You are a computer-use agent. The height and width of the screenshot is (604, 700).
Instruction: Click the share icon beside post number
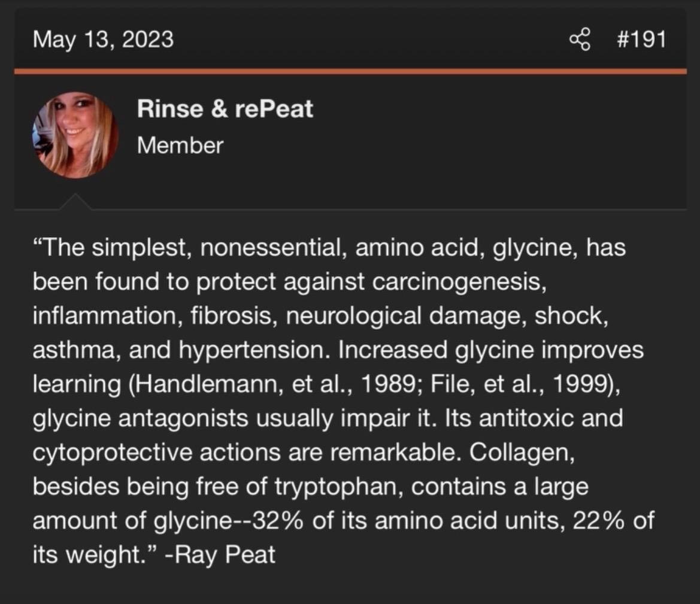coord(580,40)
